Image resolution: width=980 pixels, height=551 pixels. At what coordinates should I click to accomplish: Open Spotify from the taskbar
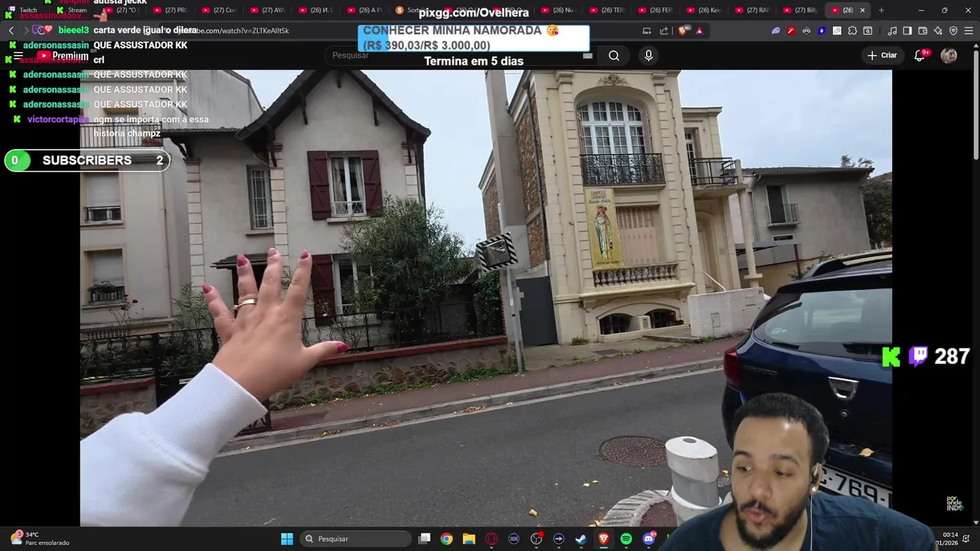pyautogui.click(x=626, y=539)
